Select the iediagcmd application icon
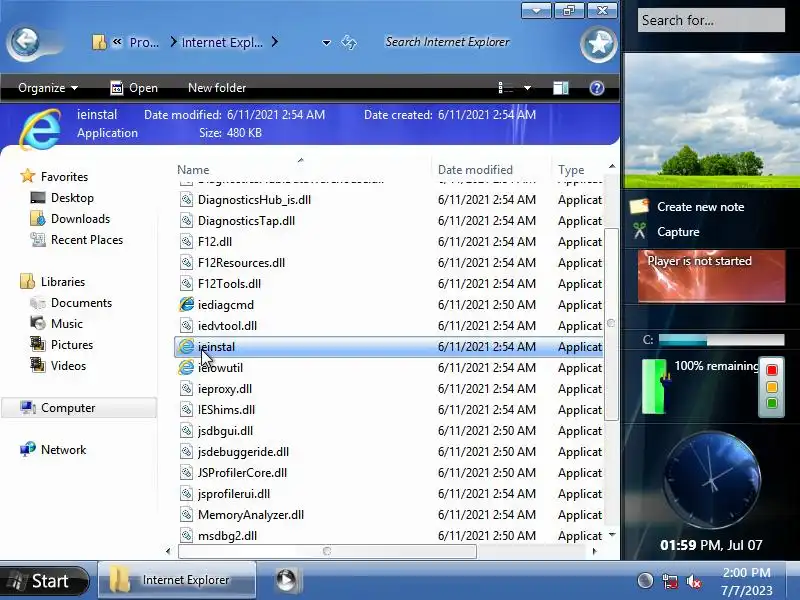This screenshot has height=600, width=800. (x=187, y=305)
